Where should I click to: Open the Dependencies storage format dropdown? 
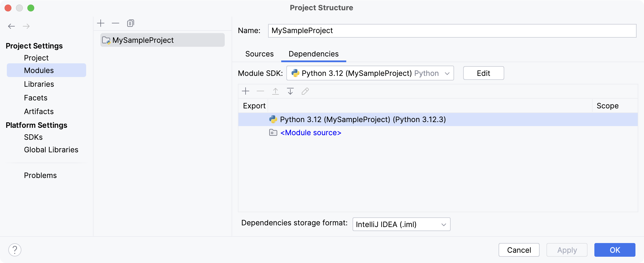click(x=401, y=224)
